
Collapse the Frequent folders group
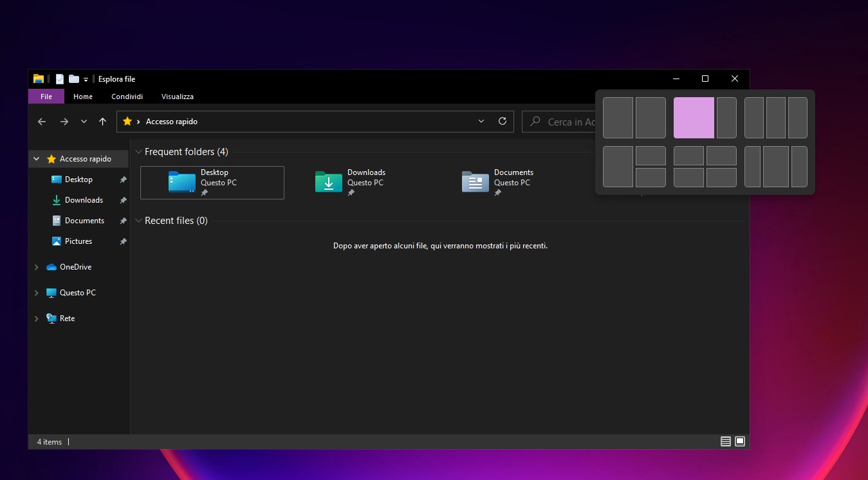pos(138,152)
